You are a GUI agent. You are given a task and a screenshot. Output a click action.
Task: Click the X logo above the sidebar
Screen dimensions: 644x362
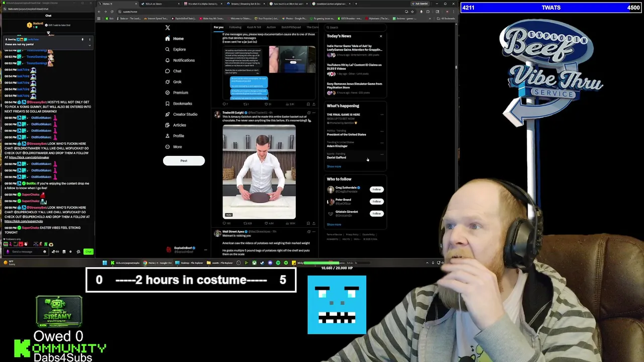click(168, 28)
